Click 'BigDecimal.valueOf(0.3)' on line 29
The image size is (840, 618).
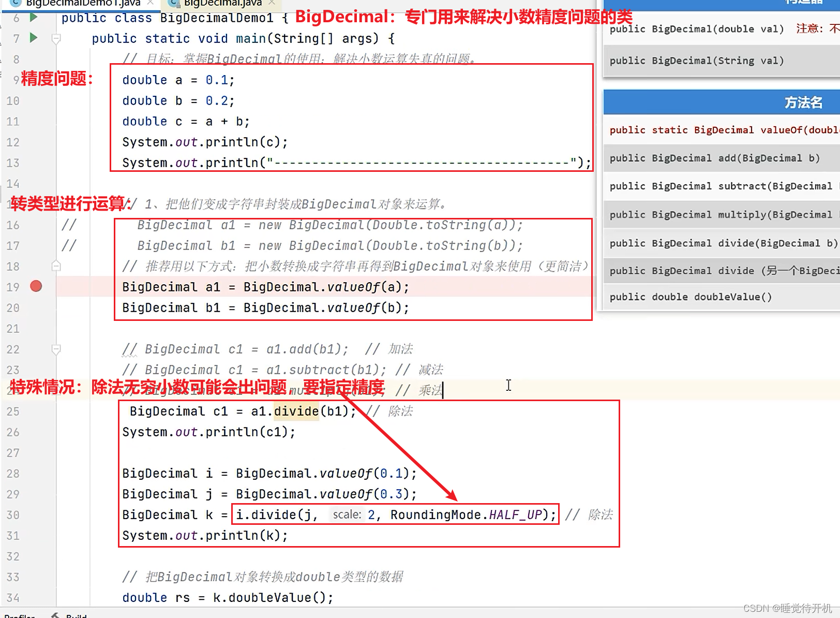(x=322, y=494)
